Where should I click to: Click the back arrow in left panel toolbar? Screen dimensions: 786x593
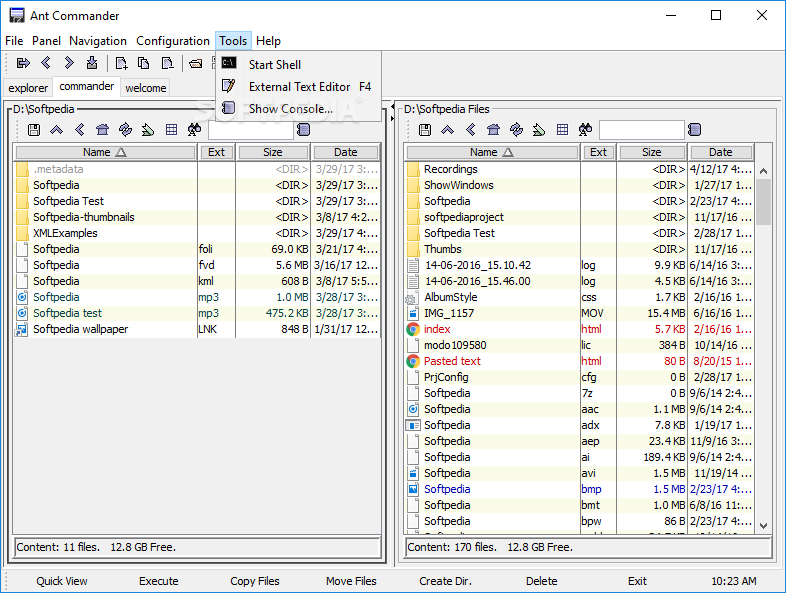79,130
